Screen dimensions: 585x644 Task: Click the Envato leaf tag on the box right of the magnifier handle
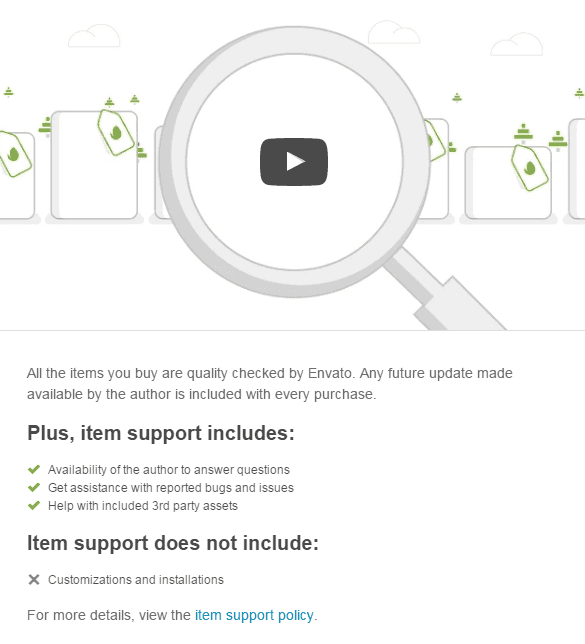pyautogui.click(x=530, y=168)
